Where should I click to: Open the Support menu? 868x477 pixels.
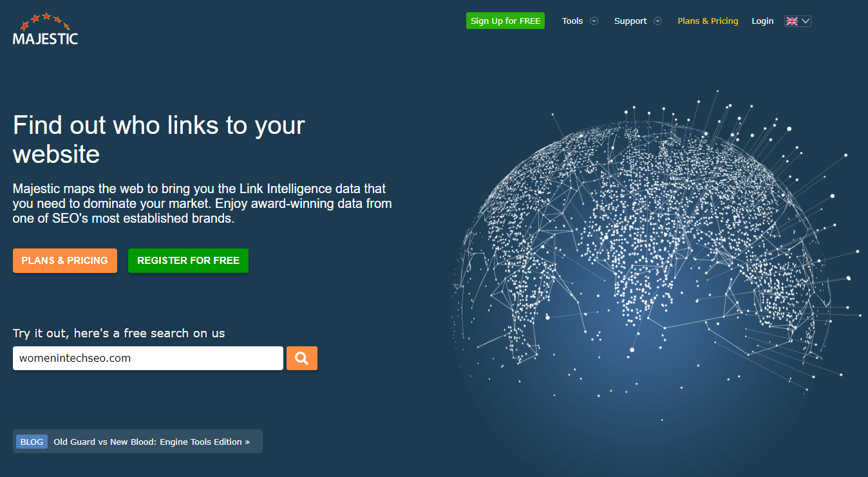[630, 21]
